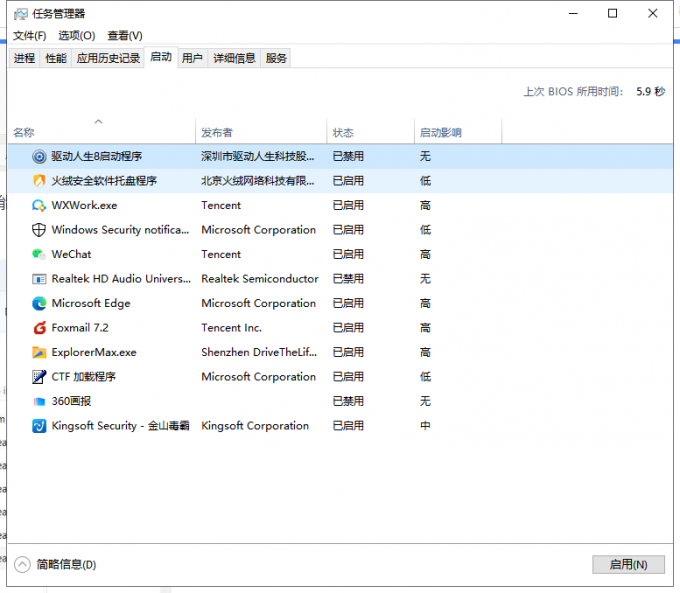The image size is (680, 593).
Task: Click 低 impact in the CTF 加载程序 row
Action: 425,377
